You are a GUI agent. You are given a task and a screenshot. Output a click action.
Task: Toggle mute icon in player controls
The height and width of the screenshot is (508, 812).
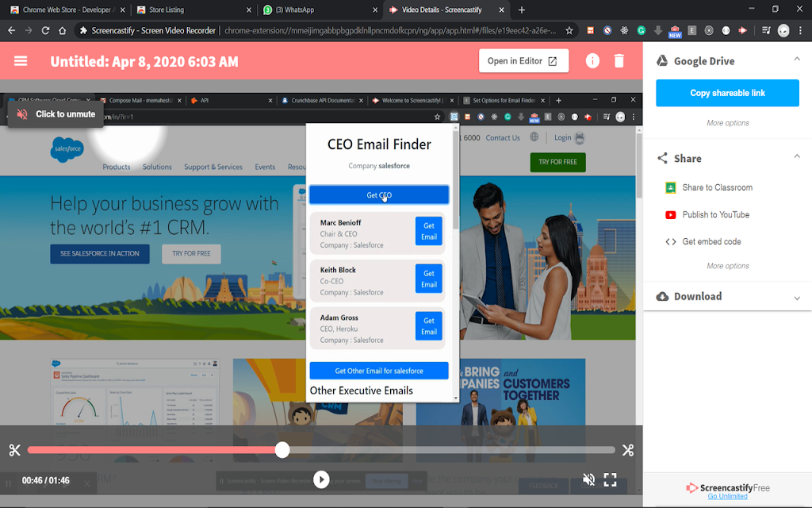tap(588, 479)
